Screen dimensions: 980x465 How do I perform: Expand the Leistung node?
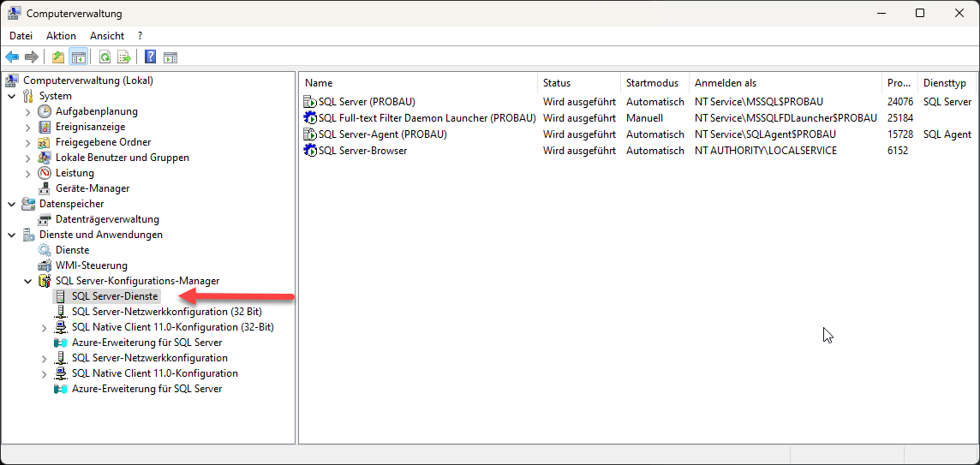[x=27, y=173]
